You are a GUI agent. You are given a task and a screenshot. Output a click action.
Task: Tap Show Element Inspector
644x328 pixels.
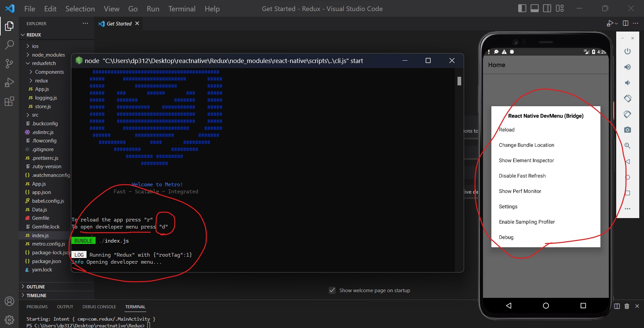pyautogui.click(x=526, y=160)
